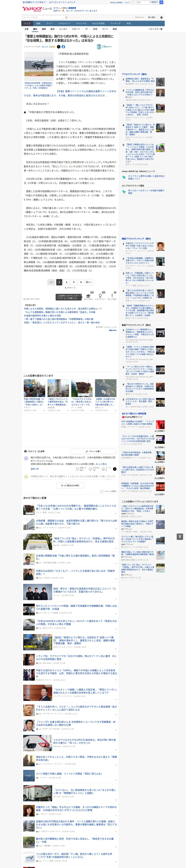Click the 次へ next page button
This screenshot has height=868, width=186.
[89, 282]
